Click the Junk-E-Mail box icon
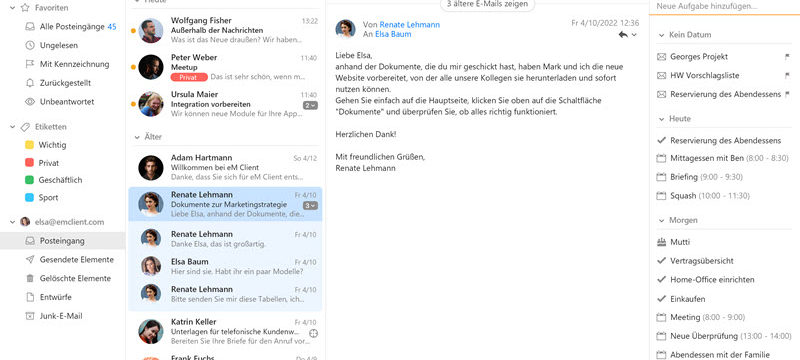The image size is (800, 360). [x=30, y=316]
